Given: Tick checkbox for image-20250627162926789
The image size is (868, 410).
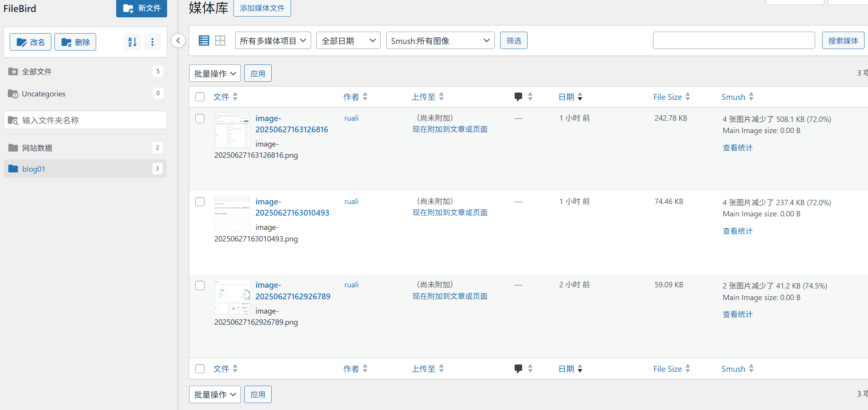Looking at the screenshot, I should (x=200, y=285).
